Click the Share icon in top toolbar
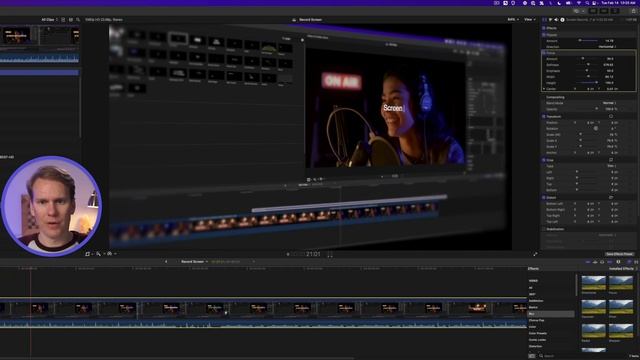Screen dimensions: 640x360 click(634, 11)
